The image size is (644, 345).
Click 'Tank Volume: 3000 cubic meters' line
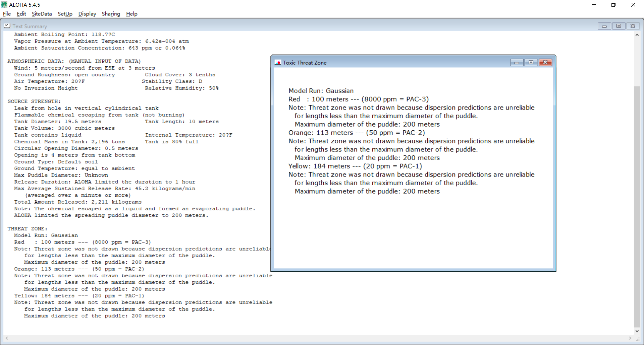64,128
